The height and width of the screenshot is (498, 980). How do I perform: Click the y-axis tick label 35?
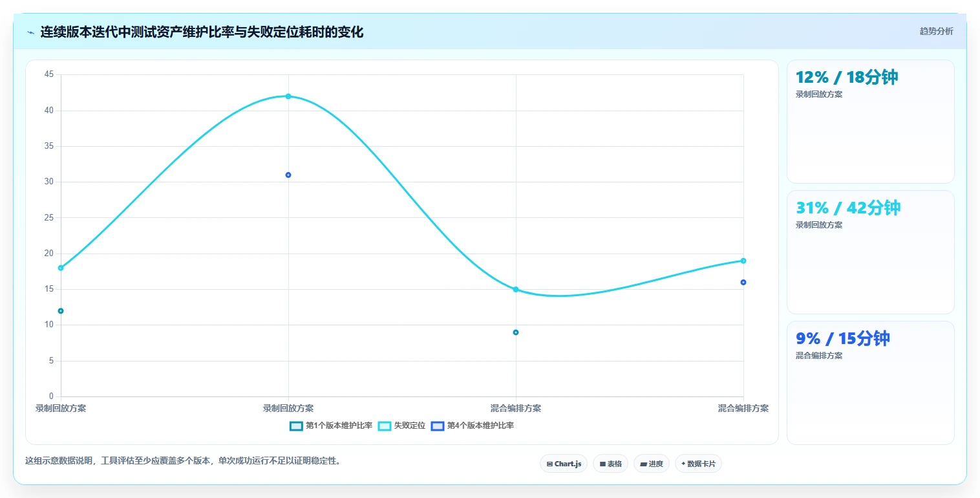tap(49, 146)
